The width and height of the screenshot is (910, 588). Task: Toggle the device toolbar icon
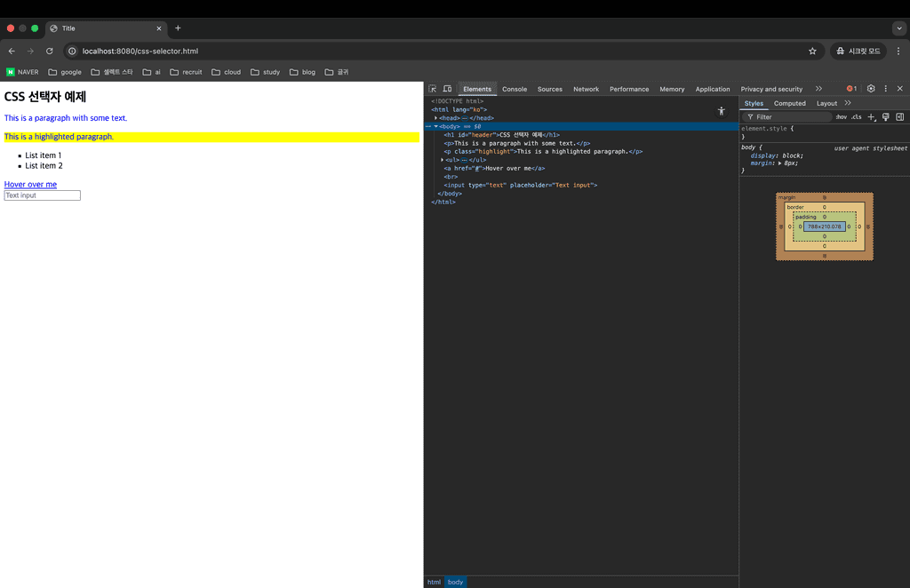click(447, 89)
